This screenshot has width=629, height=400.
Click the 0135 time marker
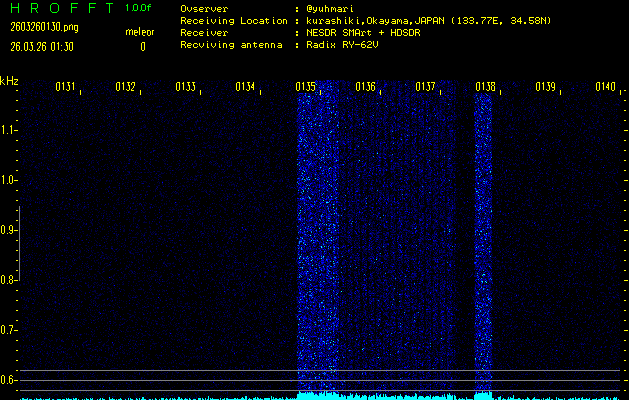306,87
